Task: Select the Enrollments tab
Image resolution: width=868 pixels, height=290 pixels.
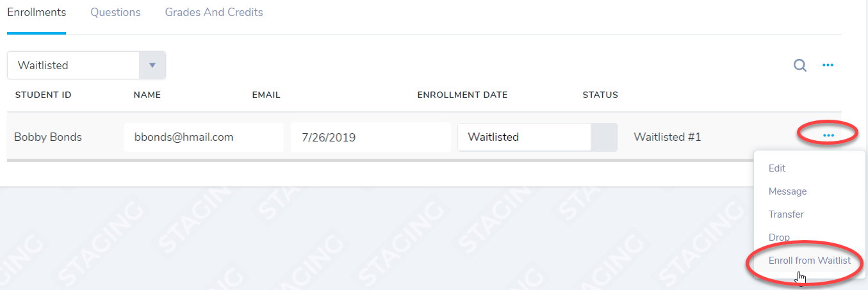Action: 37,12
